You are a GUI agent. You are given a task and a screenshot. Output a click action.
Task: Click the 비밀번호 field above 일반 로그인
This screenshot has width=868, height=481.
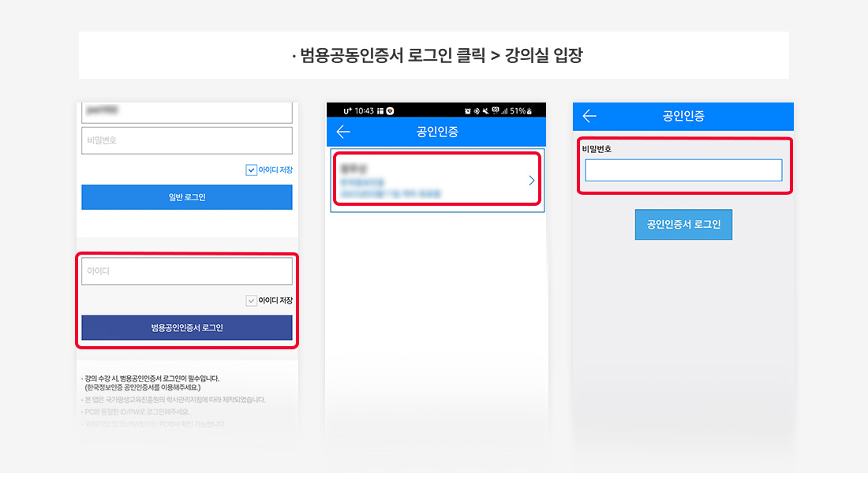(x=186, y=140)
